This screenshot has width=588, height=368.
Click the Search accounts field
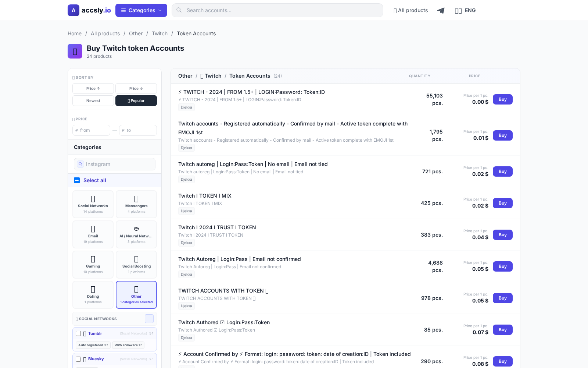coord(277,10)
